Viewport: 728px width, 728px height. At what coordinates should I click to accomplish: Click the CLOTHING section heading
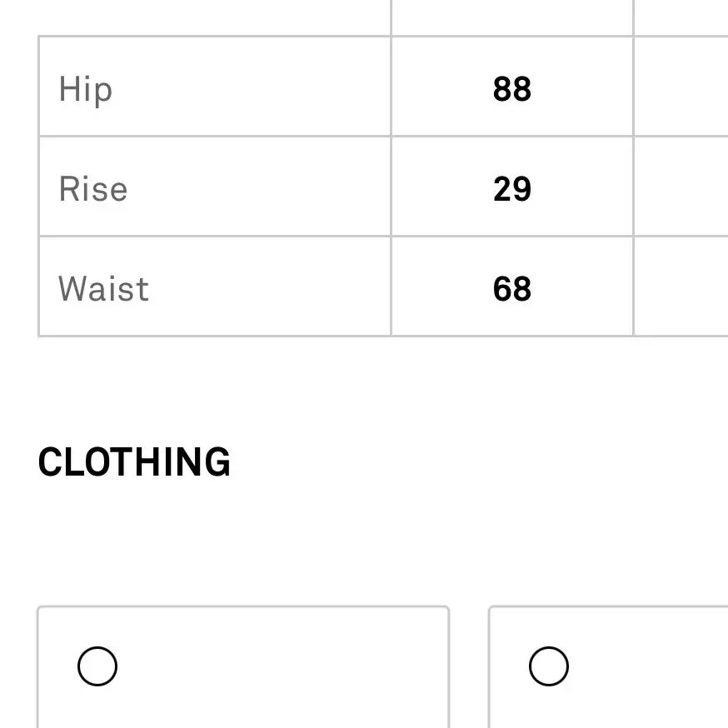134,462
